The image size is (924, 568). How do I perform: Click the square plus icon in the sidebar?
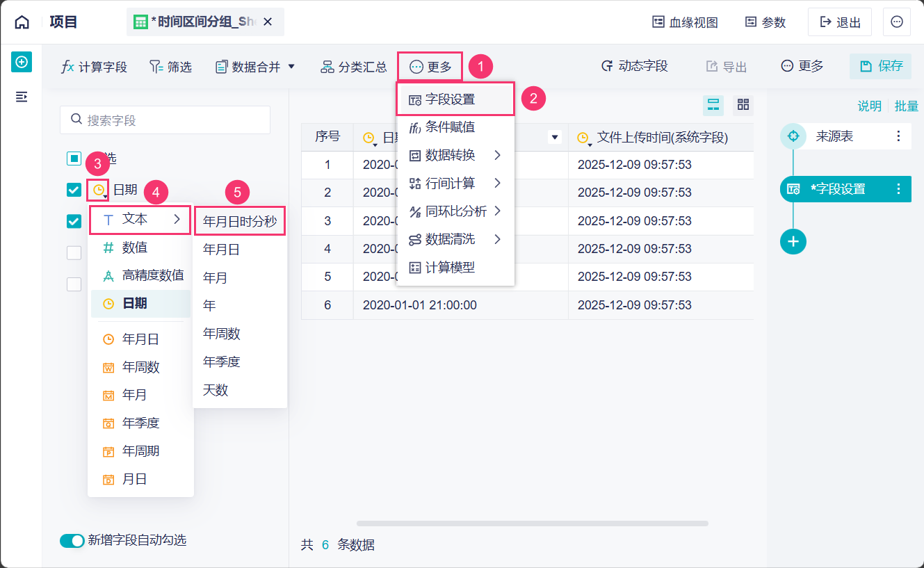(x=22, y=62)
